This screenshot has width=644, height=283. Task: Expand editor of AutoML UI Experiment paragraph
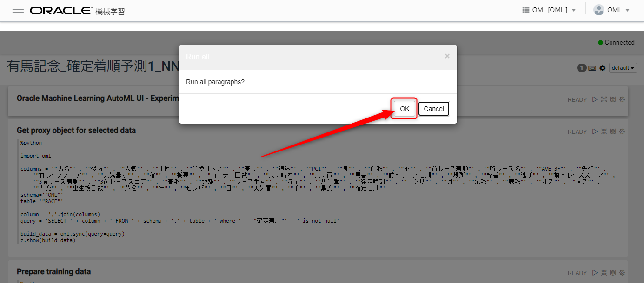pos(604,99)
